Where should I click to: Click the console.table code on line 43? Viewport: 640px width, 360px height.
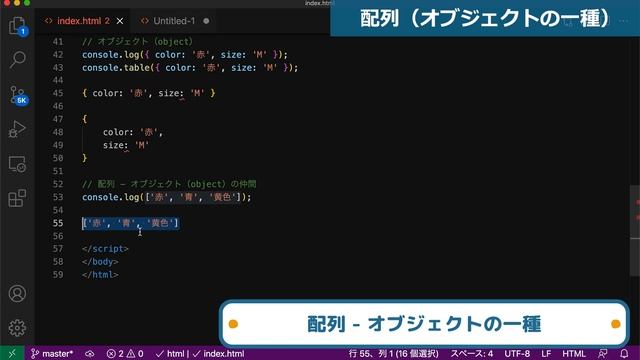(x=190, y=68)
